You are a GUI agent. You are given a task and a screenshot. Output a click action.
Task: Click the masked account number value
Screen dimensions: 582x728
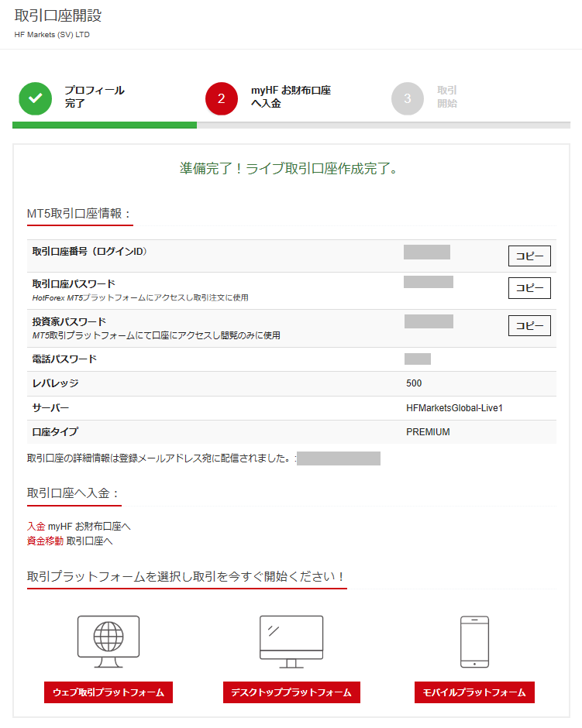(426, 252)
